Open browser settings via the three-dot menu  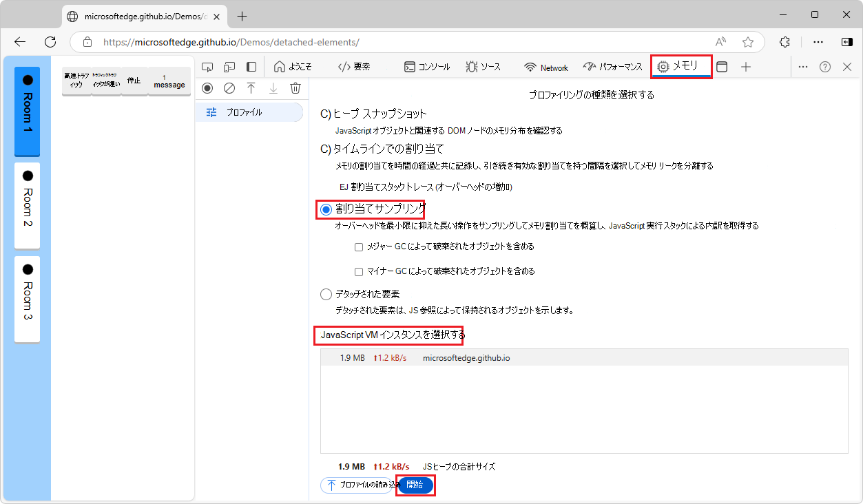click(x=818, y=41)
